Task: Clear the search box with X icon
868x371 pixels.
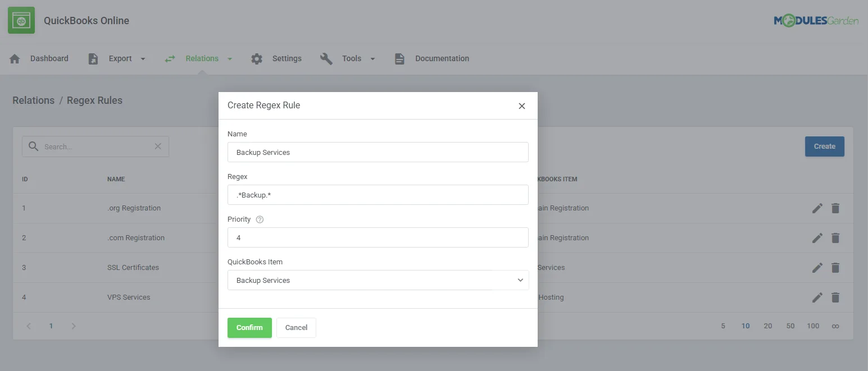Action: coord(158,146)
